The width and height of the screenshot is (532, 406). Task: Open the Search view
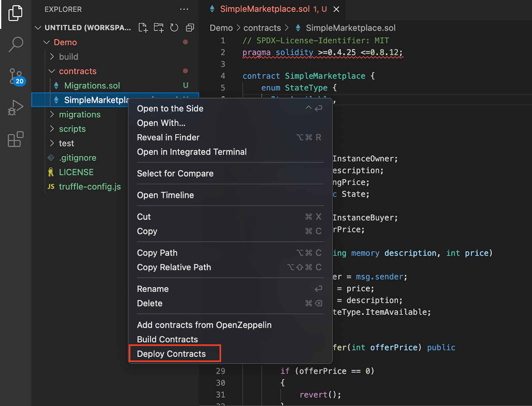point(15,44)
